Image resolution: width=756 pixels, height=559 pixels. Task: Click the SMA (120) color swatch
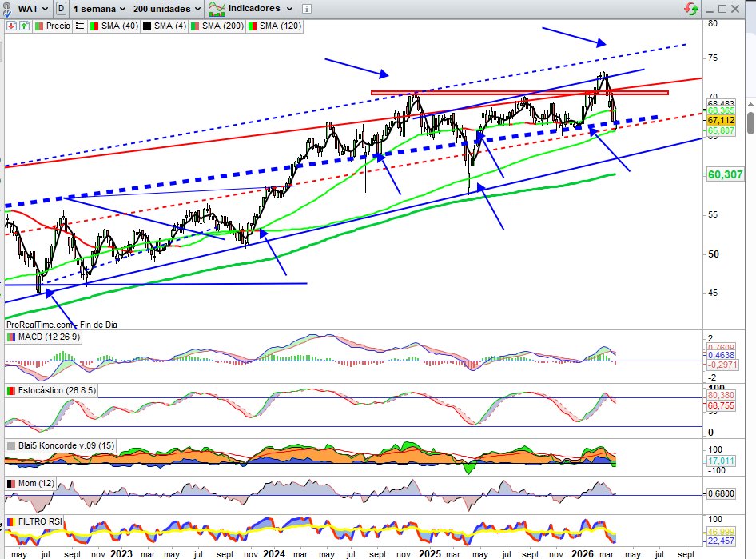[x=253, y=26]
